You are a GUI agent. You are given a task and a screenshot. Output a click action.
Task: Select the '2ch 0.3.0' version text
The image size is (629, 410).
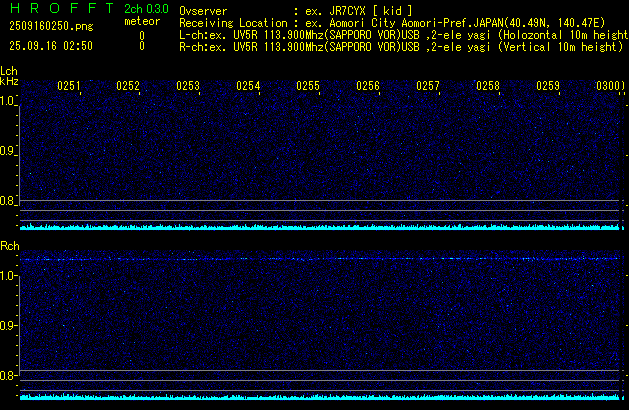pos(146,9)
